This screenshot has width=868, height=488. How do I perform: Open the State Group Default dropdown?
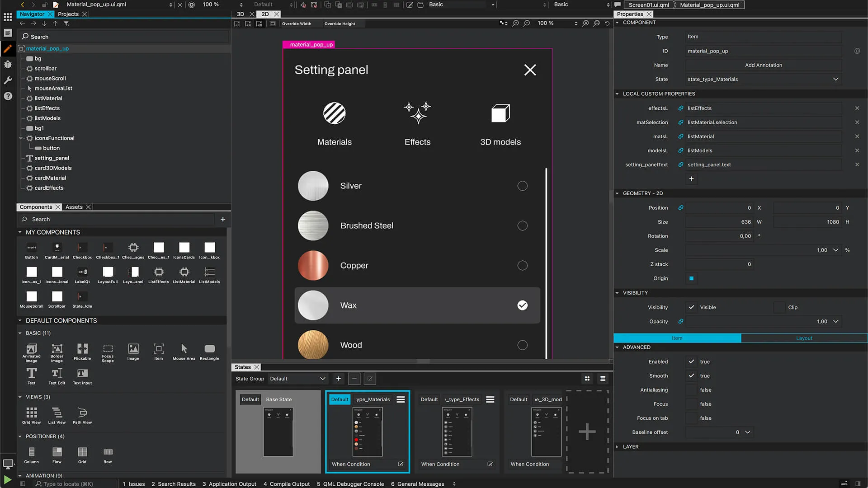(297, 379)
